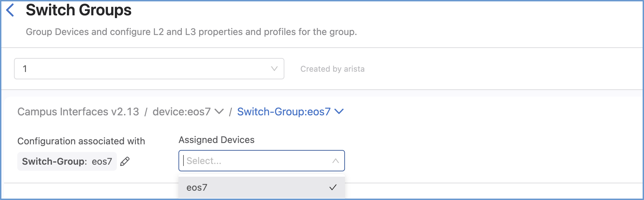
Task: Click the checkmark icon on eos7 option
Action: tap(333, 187)
